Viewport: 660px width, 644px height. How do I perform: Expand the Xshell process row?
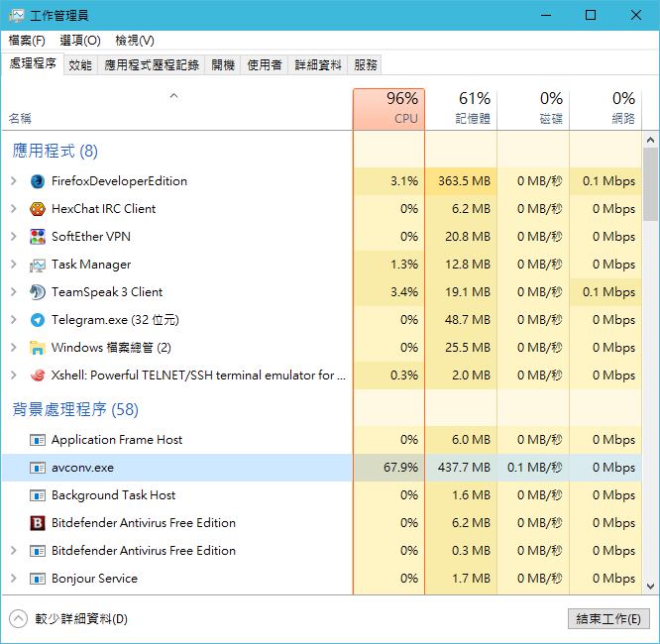click(x=14, y=376)
